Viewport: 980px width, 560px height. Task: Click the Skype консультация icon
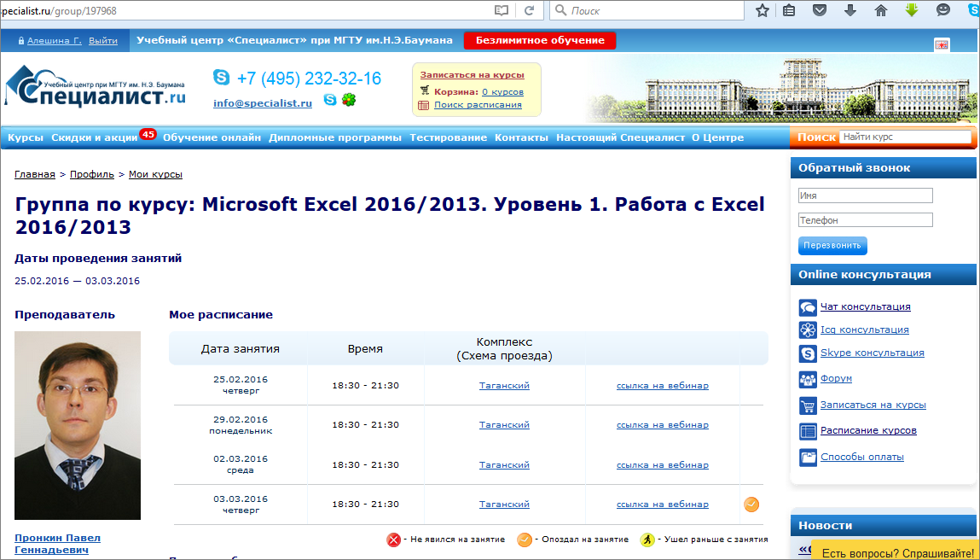(808, 353)
